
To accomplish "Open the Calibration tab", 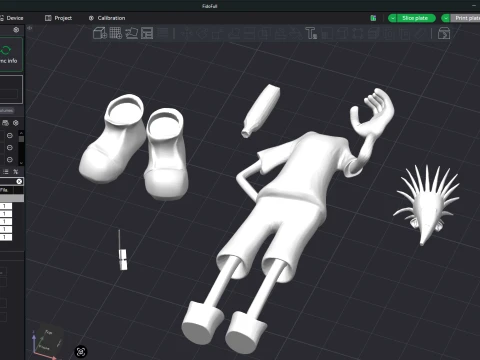I will 107,18.
